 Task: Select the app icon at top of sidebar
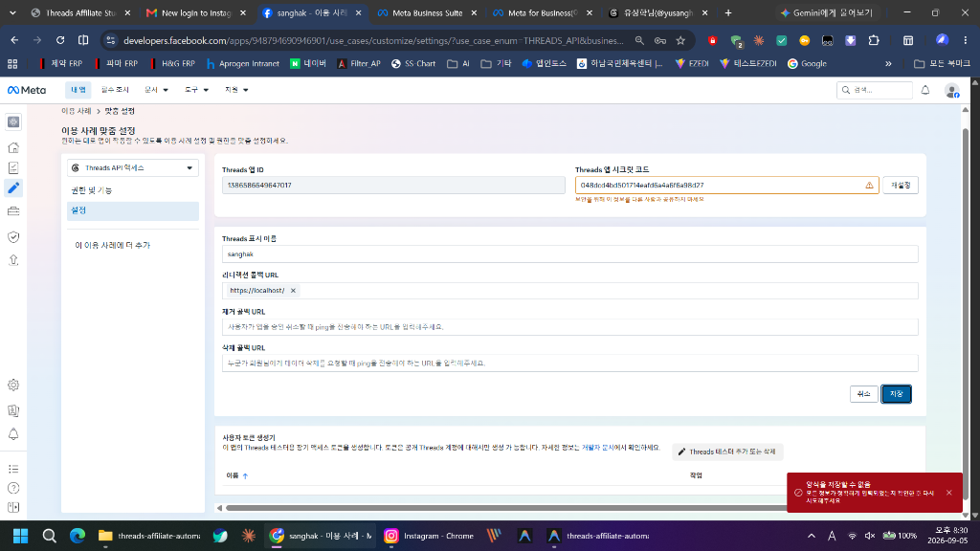coord(13,121)
